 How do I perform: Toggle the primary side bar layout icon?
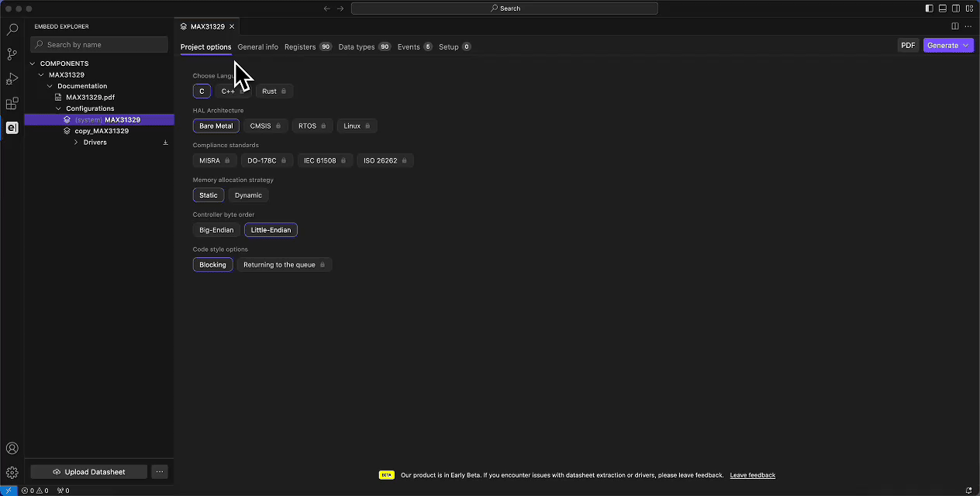click(x=930, y=9)
